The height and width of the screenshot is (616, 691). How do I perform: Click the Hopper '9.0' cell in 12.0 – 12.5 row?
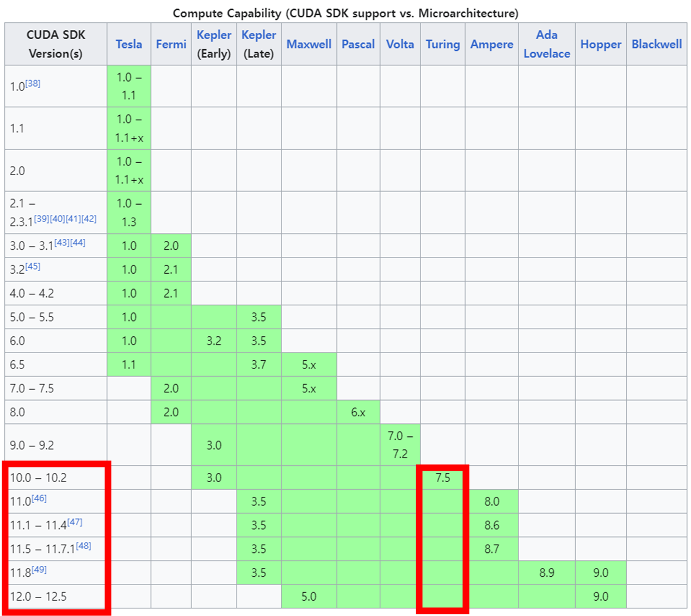click(601, 596)
